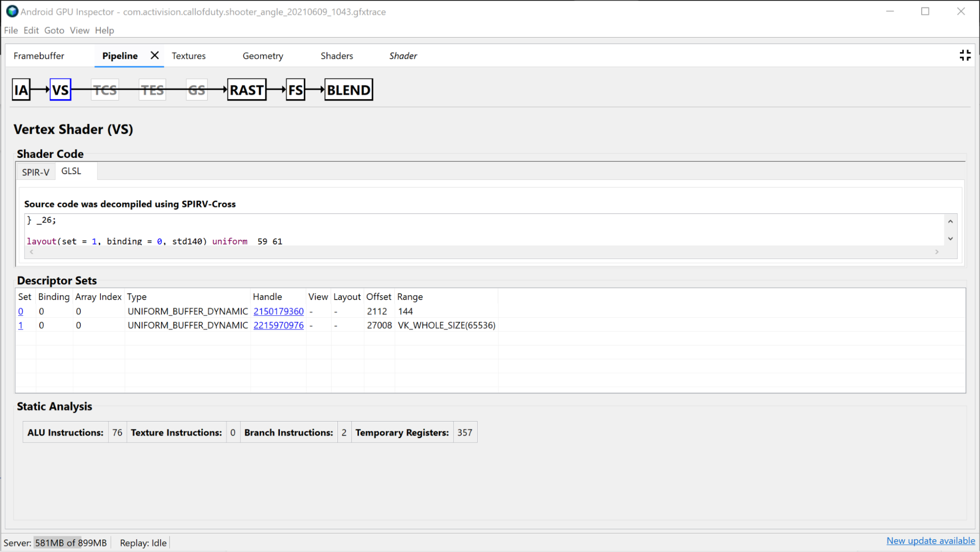The width and height of the screenshot is (980, 552).
Task: Click the IA pipeline stage icon
Action: (x=22, y=90)
